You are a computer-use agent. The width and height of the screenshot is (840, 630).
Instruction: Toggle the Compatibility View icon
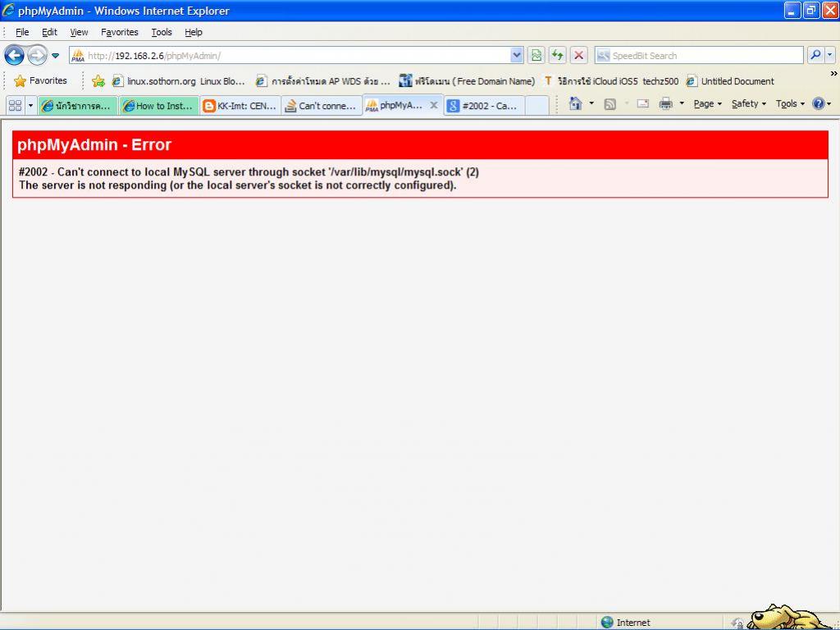pyautogui.click(x=536, y=55)
